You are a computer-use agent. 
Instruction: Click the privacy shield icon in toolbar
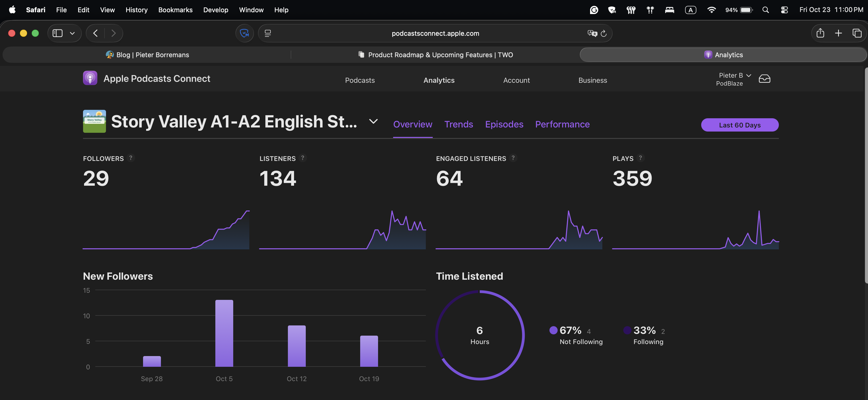pos(244,33)
